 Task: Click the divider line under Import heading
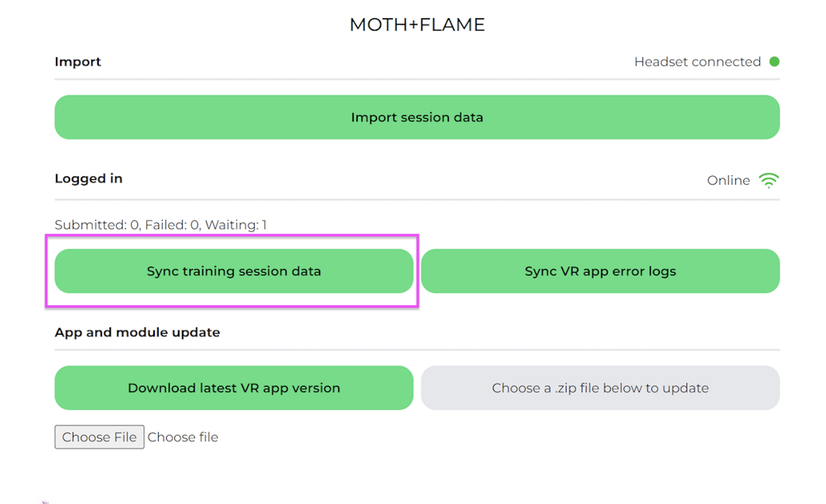(417, 79)
